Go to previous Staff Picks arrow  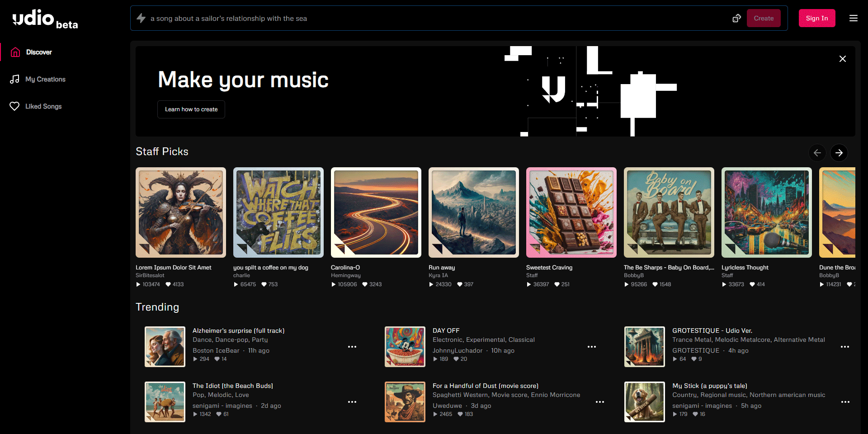(817, 153)
